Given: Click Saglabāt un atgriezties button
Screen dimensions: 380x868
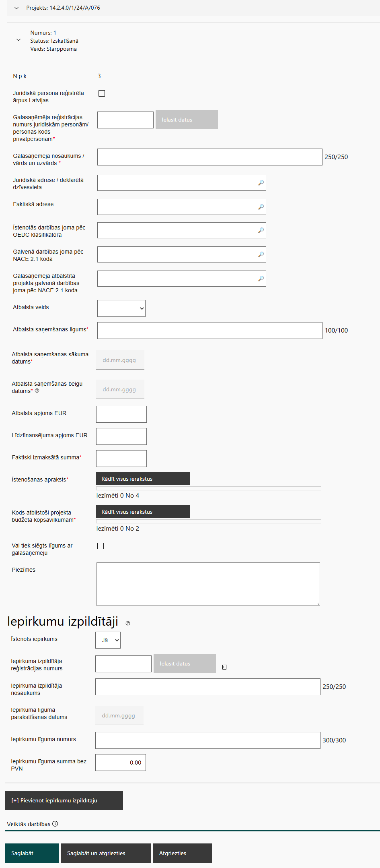Looking at the screenshot, I should pyautogui.click(x=105, y=853).
